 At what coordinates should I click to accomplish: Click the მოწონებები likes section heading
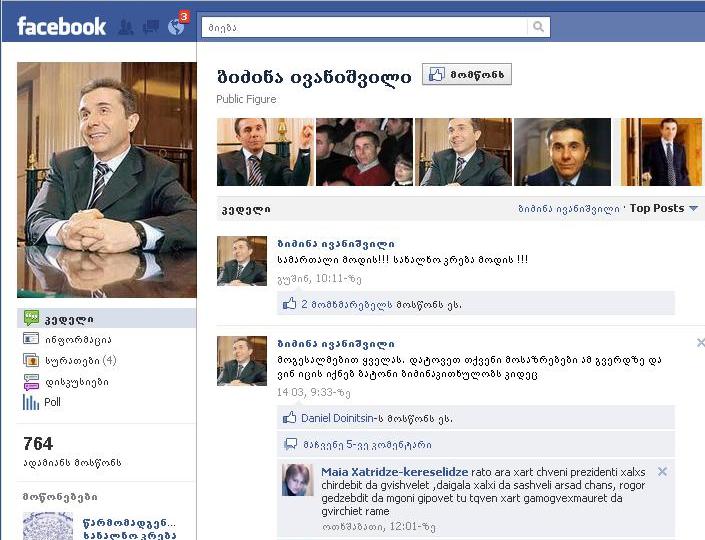coord(60,497)
